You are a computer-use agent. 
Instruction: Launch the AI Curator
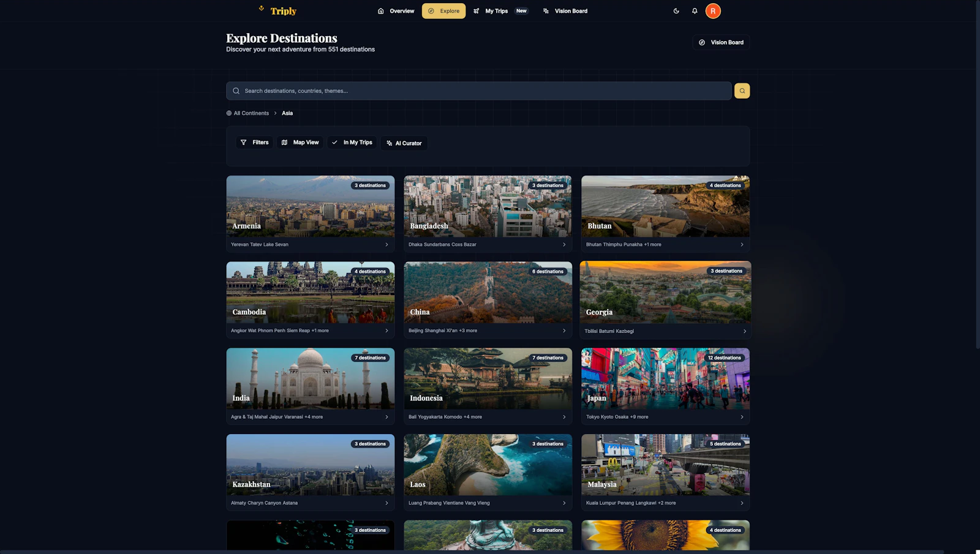(x=404, y=143)
